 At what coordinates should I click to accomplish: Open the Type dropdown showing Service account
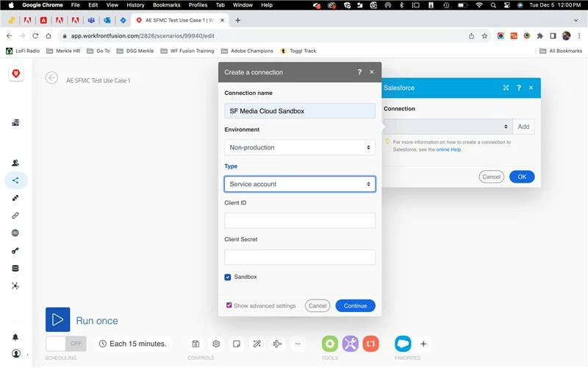pos(300,184)
